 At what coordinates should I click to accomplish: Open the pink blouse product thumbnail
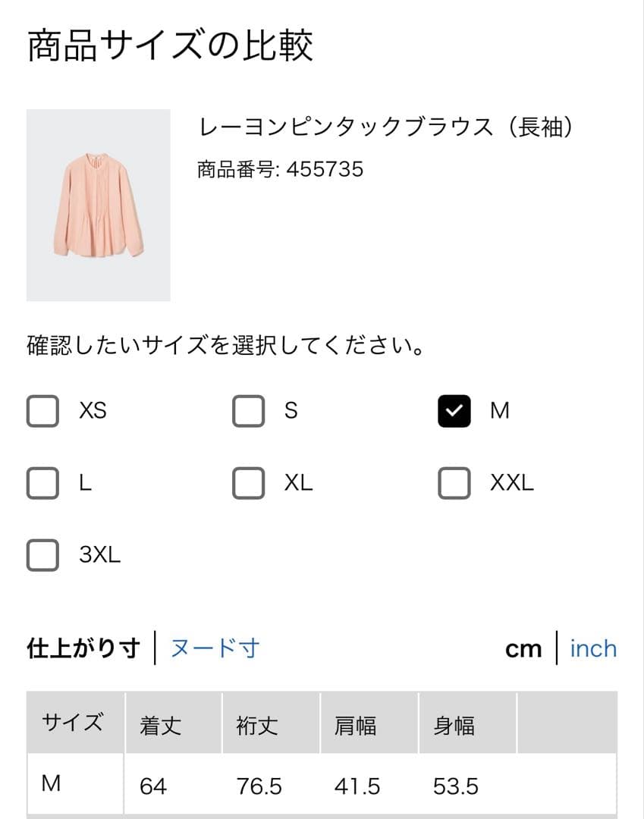[99, 205]
